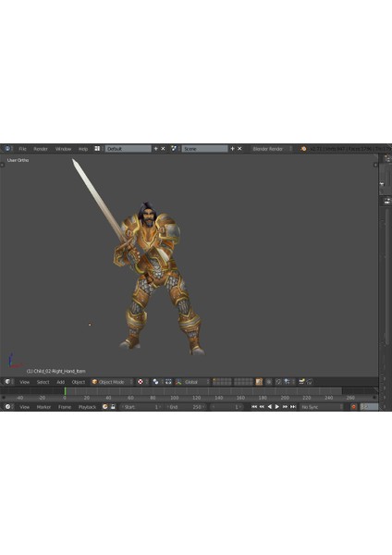Select first scene layer button

(214, 380)
